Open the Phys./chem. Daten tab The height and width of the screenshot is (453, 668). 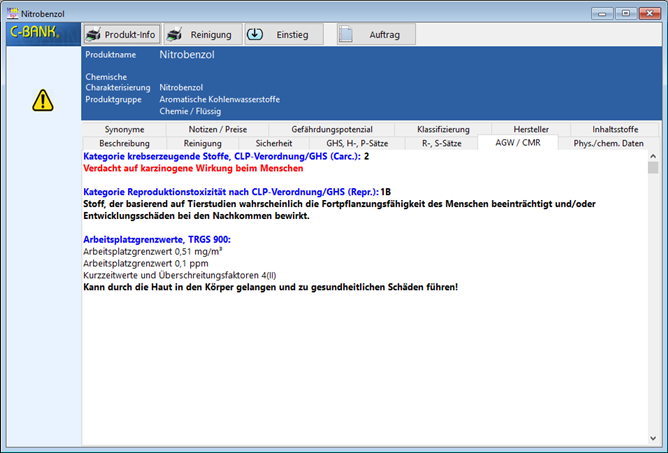(607, 144)
